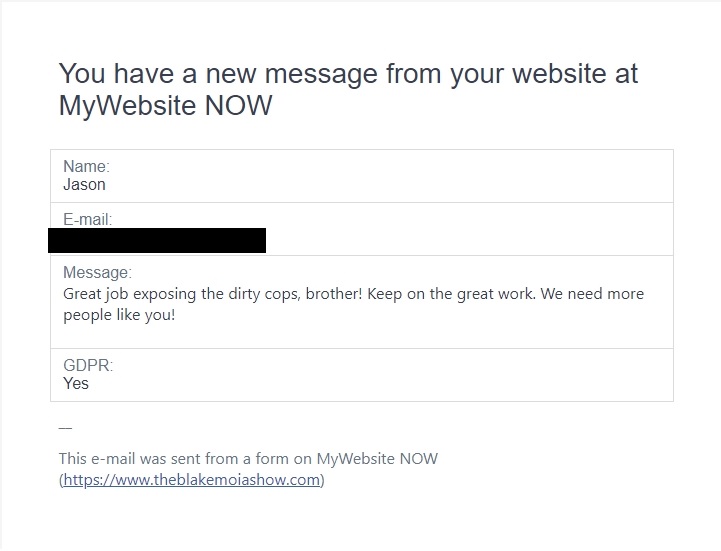Click the word 'website' in heading
This screenshot has width=721, height=551.
[560, 74]
